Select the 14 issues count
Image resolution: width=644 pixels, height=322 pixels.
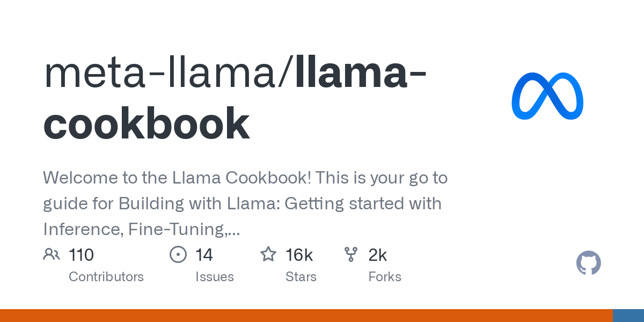[204, 255]
